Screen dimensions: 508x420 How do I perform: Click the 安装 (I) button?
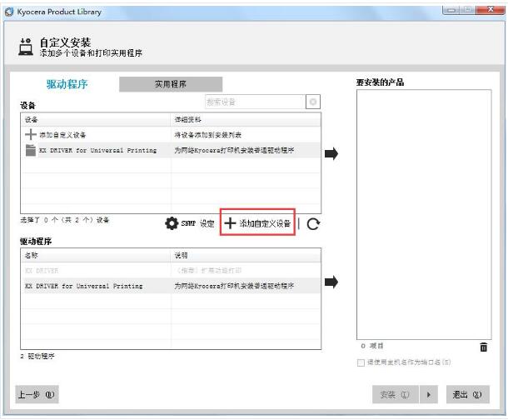(395, 394)
